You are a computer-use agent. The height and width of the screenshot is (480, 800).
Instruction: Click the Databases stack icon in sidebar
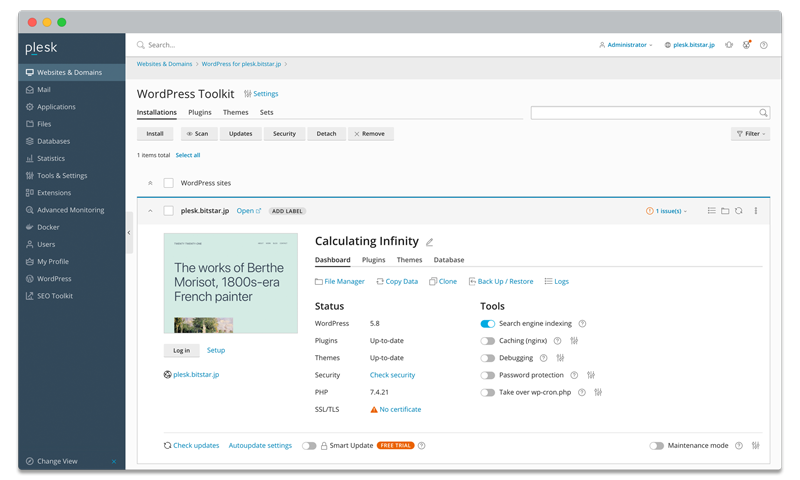30,141
